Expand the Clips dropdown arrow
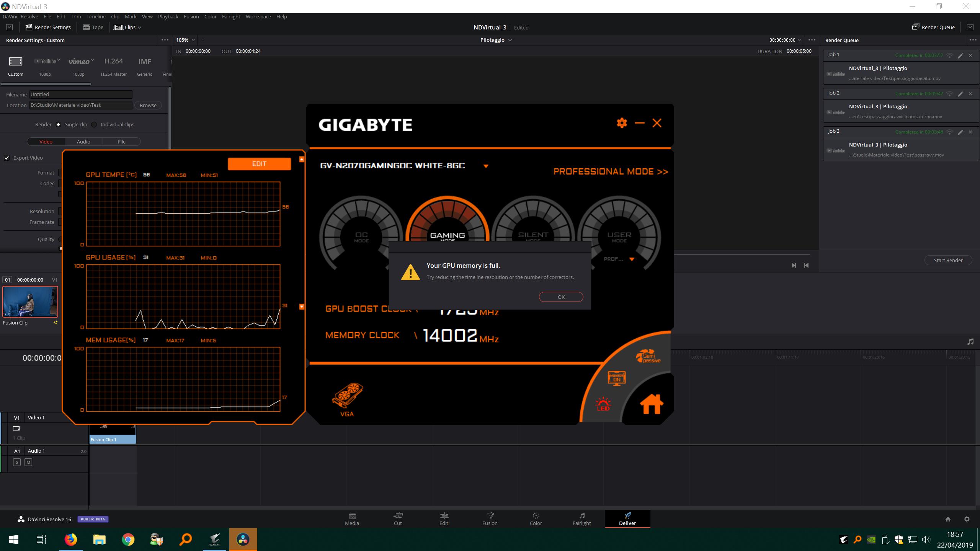Viewport: 980px width, 551px height. 139,28
